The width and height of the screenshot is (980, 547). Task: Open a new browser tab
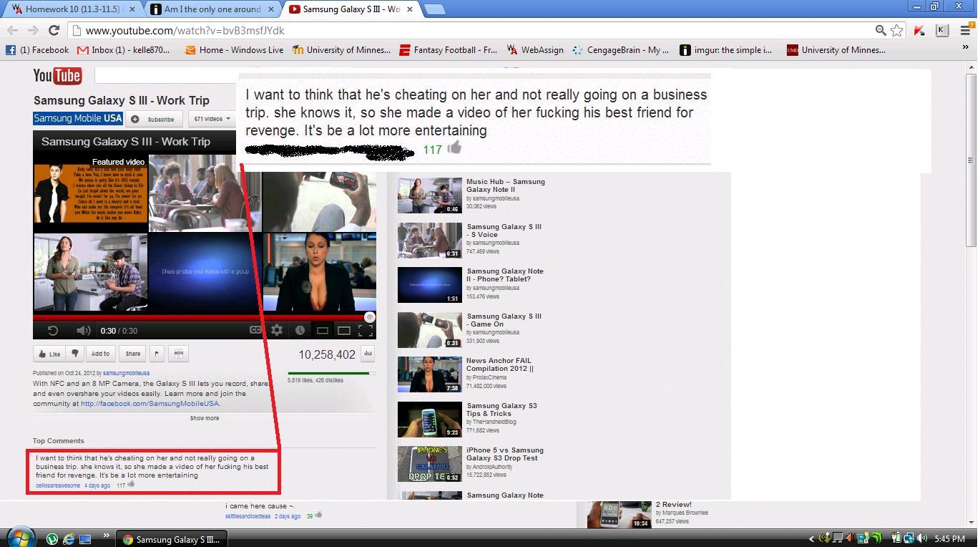pyautogui.click(x=434, y=9)
